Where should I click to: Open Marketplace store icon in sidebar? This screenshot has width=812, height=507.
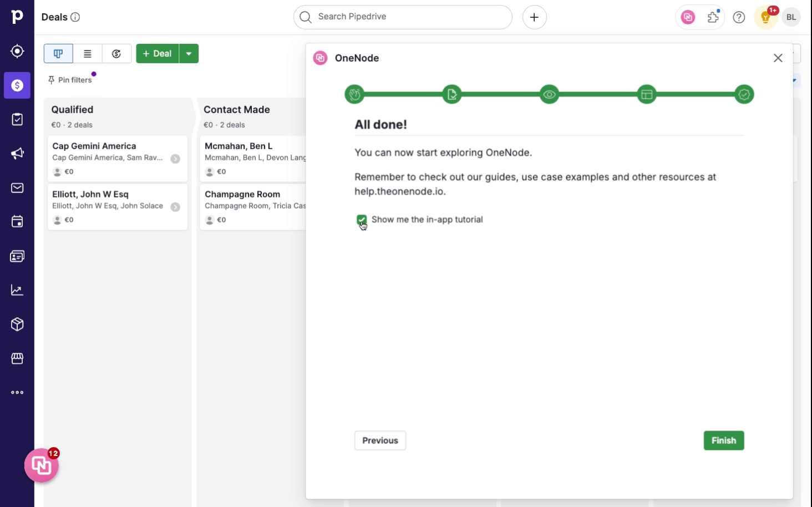pyautogui.click(x=17, y=359)
